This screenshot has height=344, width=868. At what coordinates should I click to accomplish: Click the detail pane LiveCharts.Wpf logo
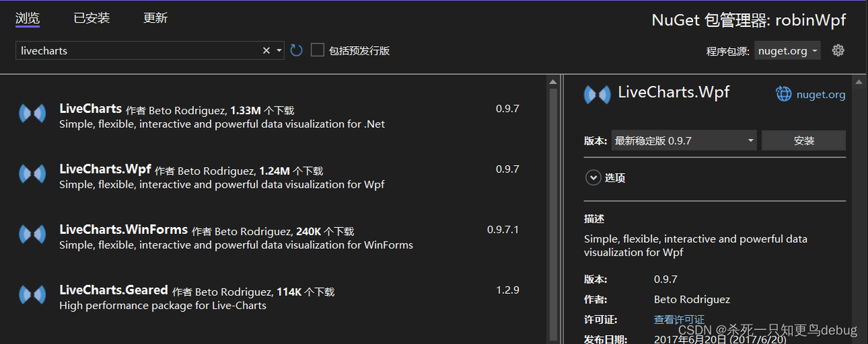click(597, 94)
